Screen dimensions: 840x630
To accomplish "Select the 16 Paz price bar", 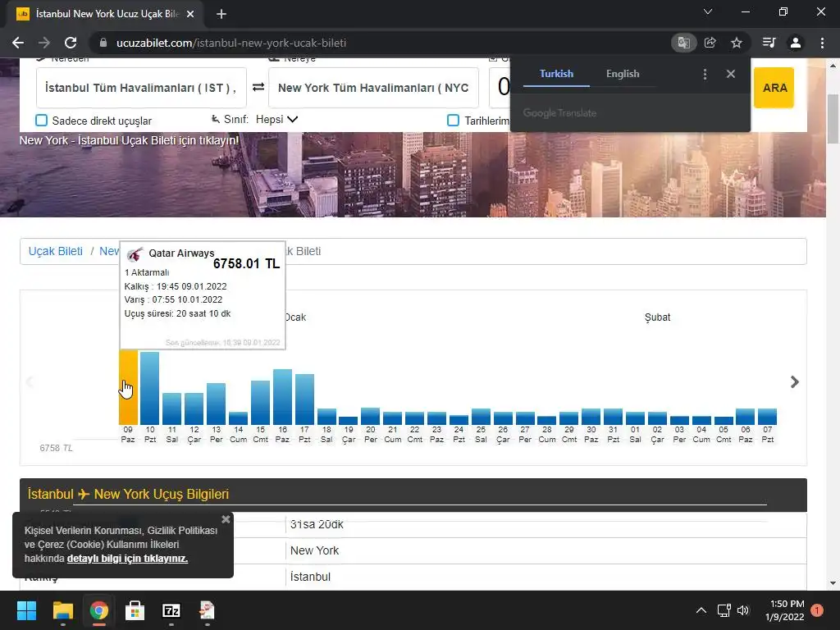I will click(282, 397).
